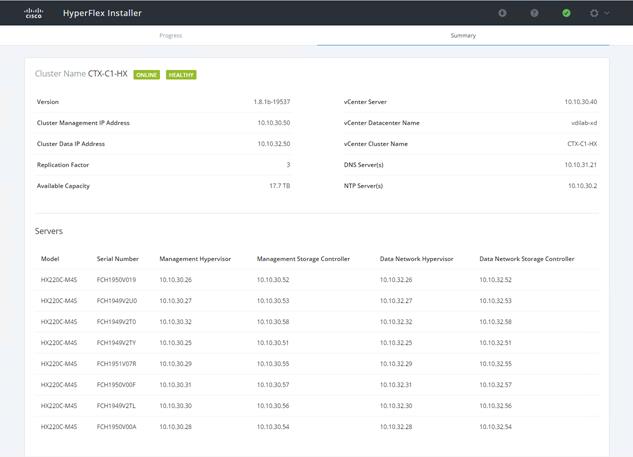This screenshot has width=633, height=457.
Task: Select storage controller IP 10.10.30.56
Action: pos(273,406)
